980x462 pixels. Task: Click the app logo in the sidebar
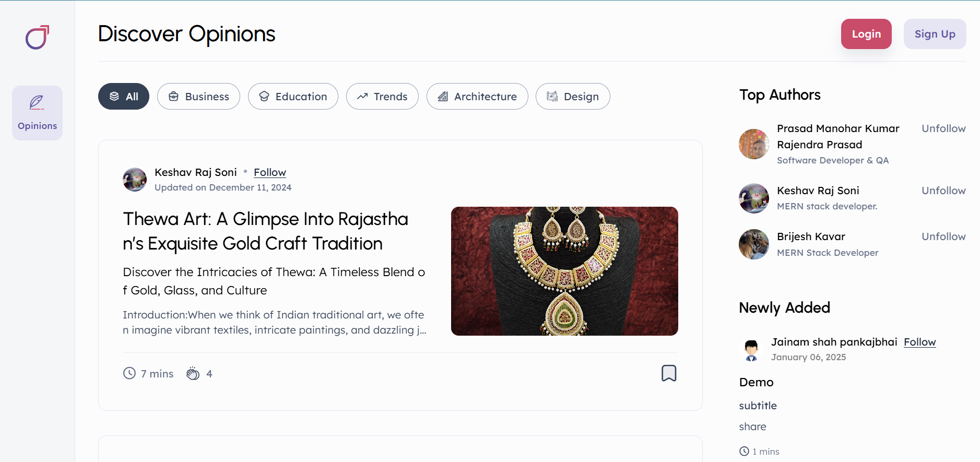pos(37,38)
